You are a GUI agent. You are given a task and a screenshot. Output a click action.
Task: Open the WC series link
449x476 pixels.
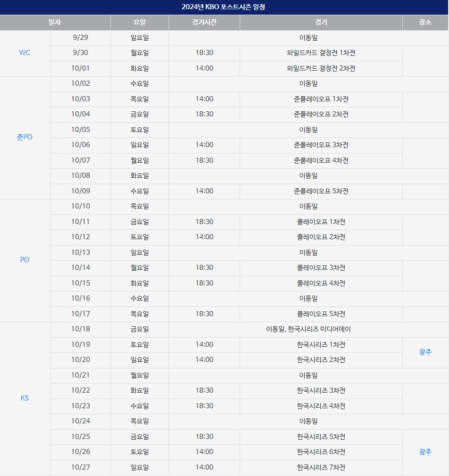25,53
